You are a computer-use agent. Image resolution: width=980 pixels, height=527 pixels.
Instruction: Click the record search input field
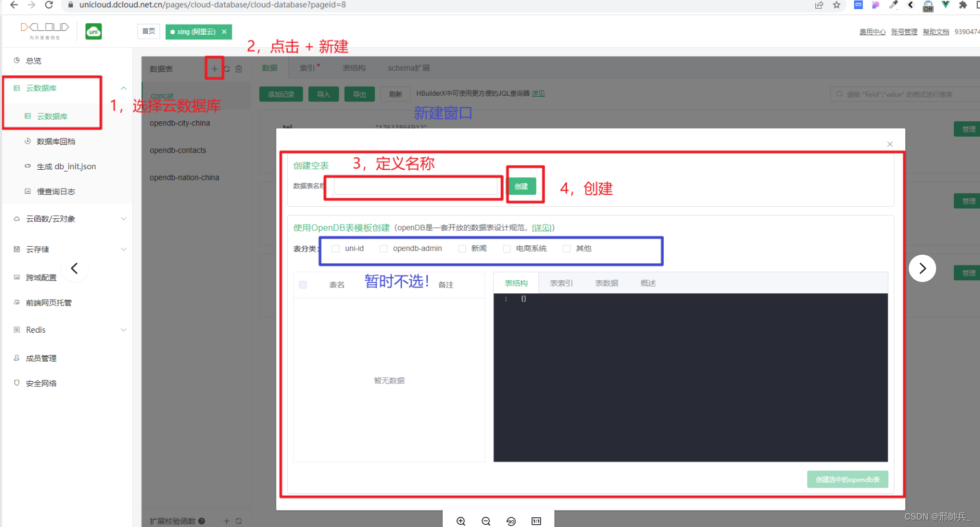point(906,94)
